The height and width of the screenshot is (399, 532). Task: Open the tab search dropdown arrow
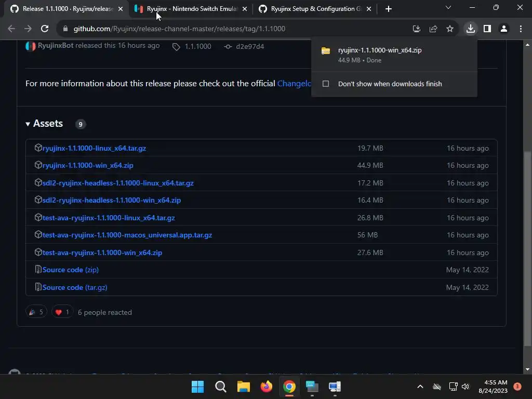(448, 7)
